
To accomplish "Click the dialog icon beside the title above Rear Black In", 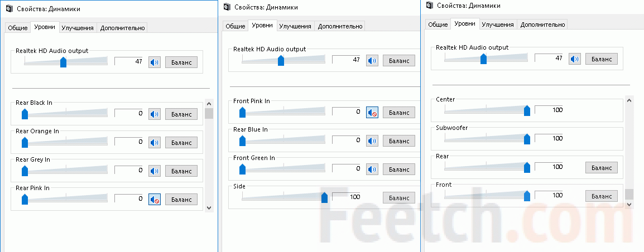I will [9, 9].
